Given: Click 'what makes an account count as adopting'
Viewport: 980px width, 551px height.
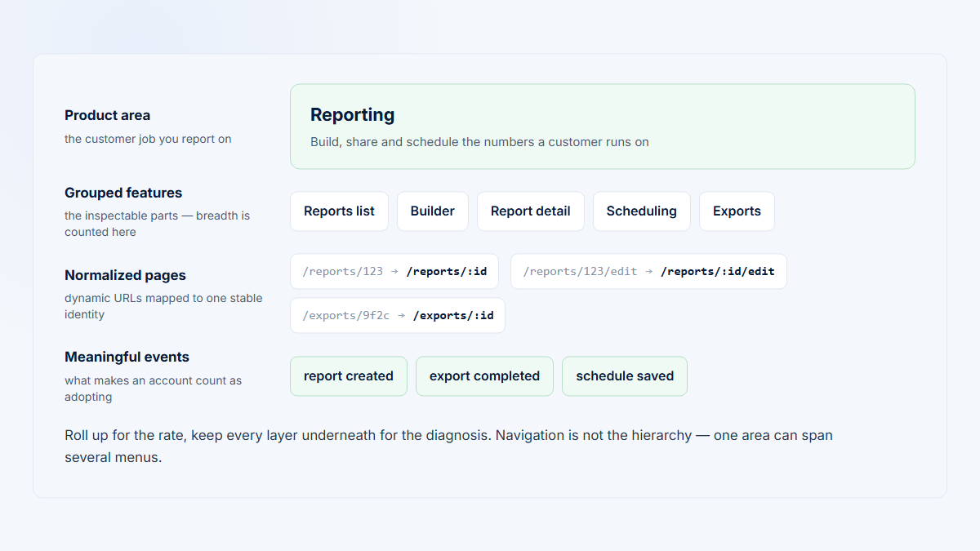Looking at the screenshot, I should click(x=153, y=389).
